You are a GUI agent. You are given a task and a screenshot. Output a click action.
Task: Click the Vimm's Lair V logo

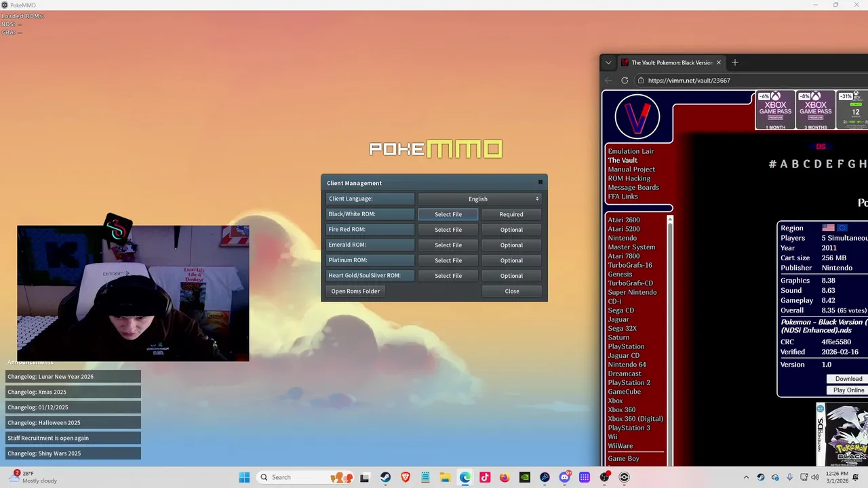(x=637, y=117)
